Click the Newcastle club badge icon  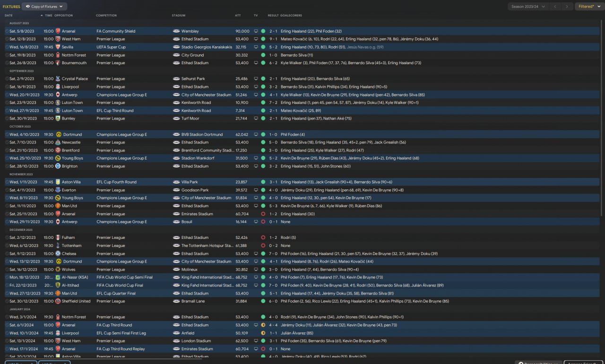[x=58, y=142]
